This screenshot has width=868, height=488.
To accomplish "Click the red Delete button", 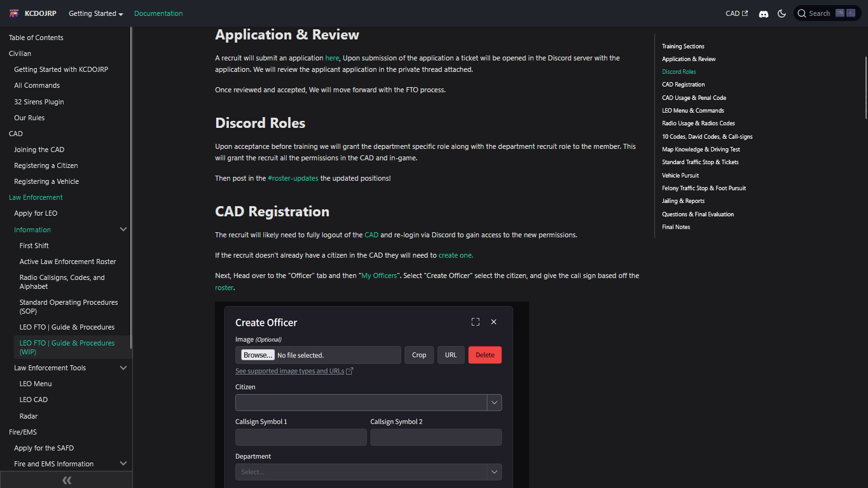I will point(485,355).
